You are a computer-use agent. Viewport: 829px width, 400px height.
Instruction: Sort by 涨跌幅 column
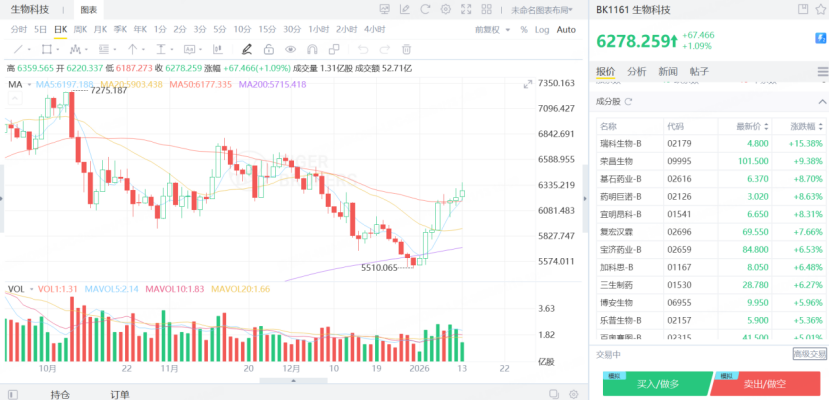tap(806, 127)
